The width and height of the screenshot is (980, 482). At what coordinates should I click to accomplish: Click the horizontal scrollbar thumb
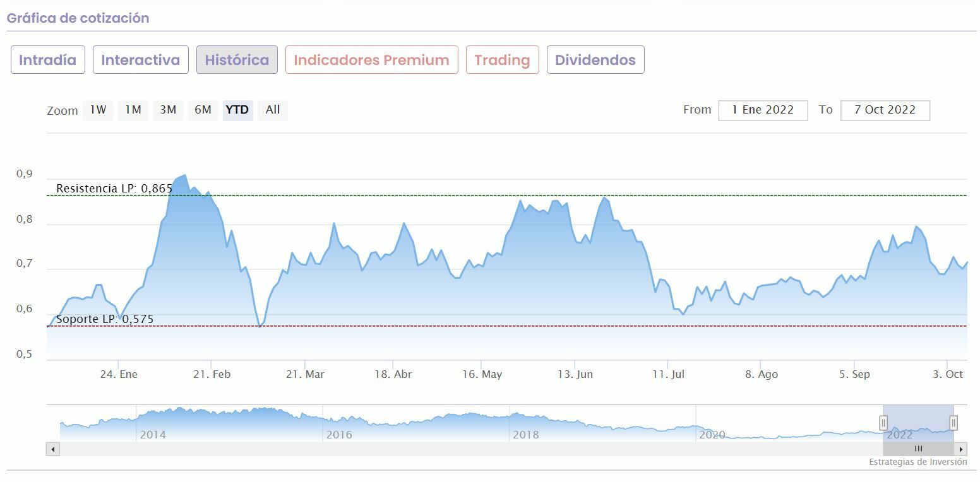pos(918,449)
